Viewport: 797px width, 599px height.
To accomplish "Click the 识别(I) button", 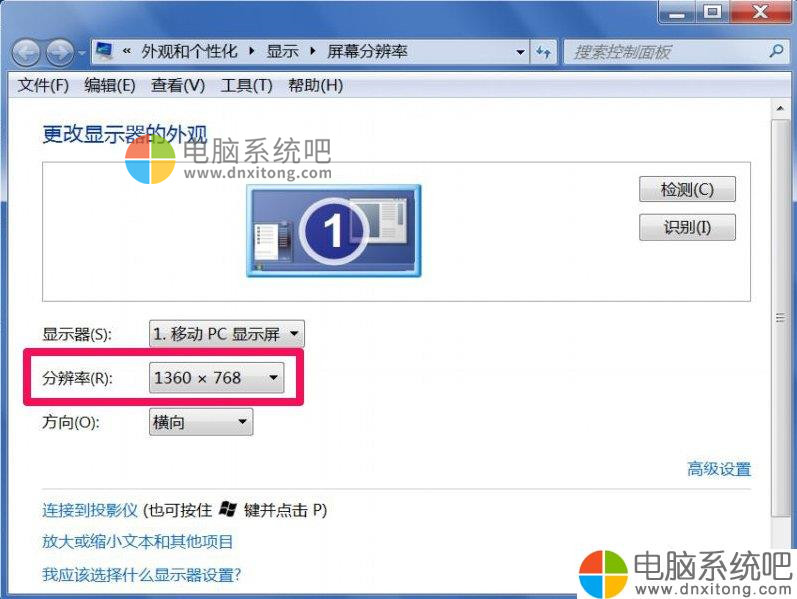I will pyautogui.click(x=687, y=227).
